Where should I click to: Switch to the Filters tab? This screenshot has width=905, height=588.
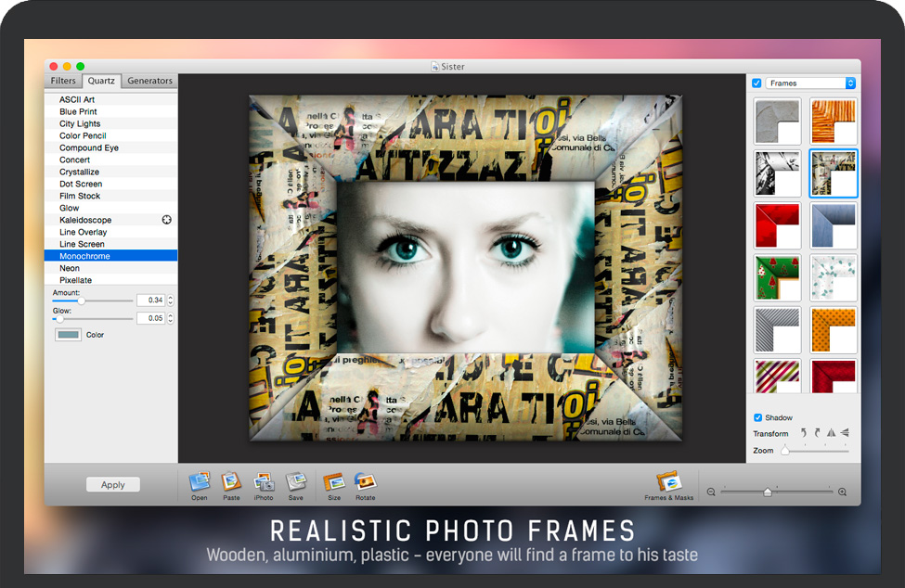(x=63, y=82)
